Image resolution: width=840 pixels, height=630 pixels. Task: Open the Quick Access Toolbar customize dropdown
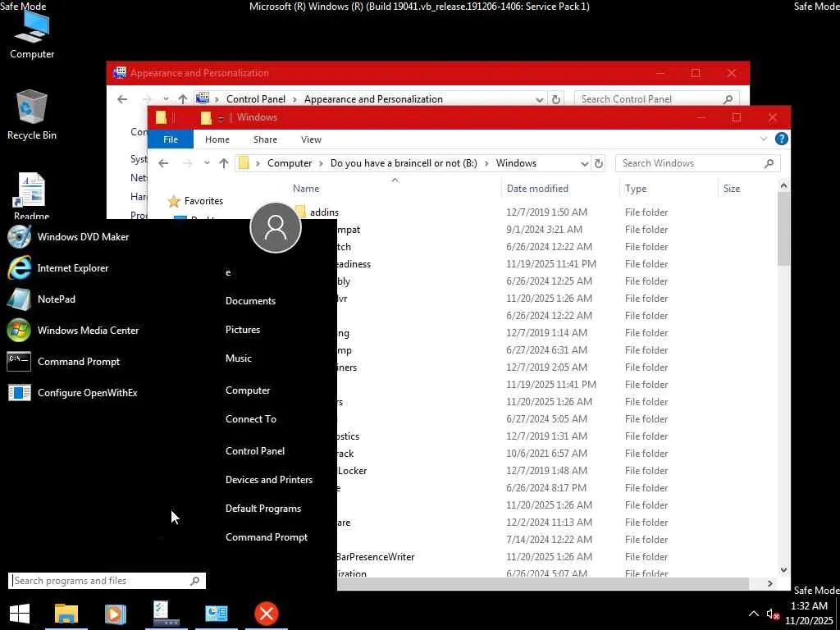point(221,118)
